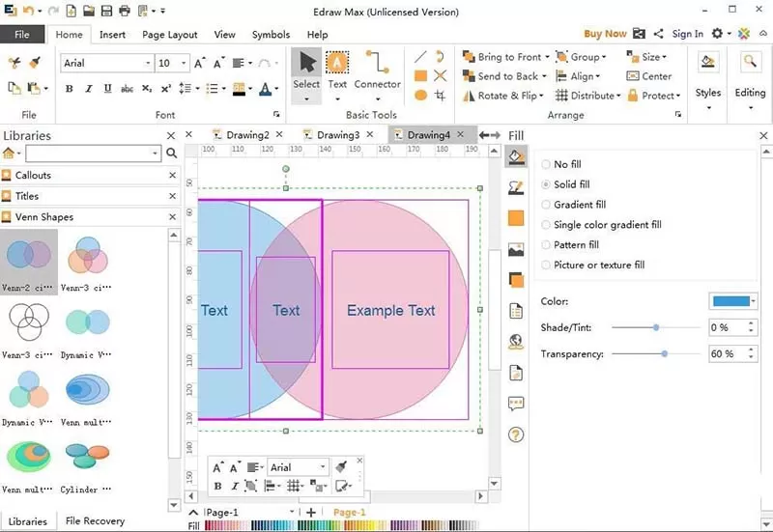Screen dimensions: 773x532
Task: Select Picture or texture fill
Action: click(x=593, y=265)
